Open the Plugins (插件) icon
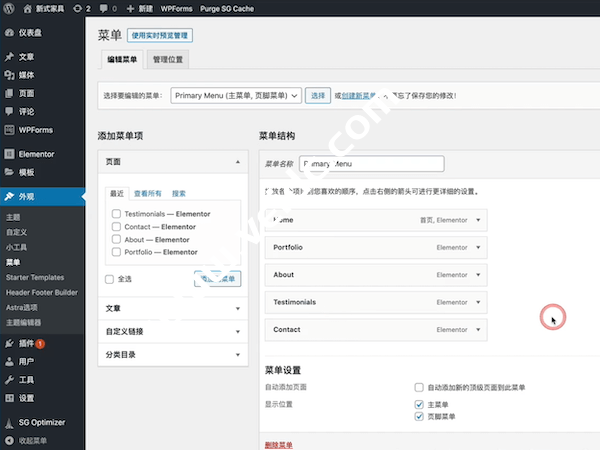The width and height of the screenshot is (600, 450). [x=9, y=343]
